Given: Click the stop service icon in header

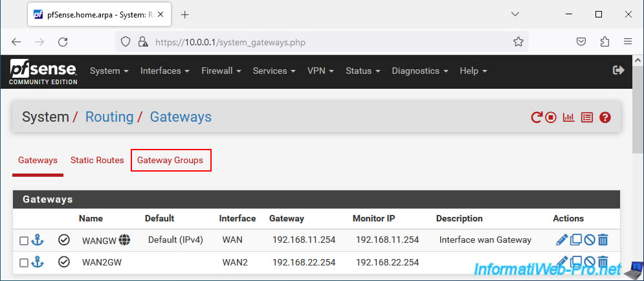Looking at the screenshot, I should tap(551, 117).
